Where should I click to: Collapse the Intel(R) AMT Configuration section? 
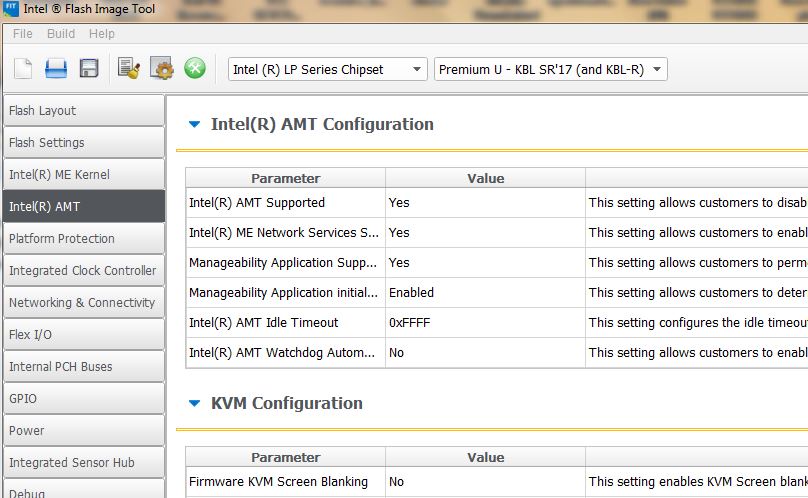[195, 124]
